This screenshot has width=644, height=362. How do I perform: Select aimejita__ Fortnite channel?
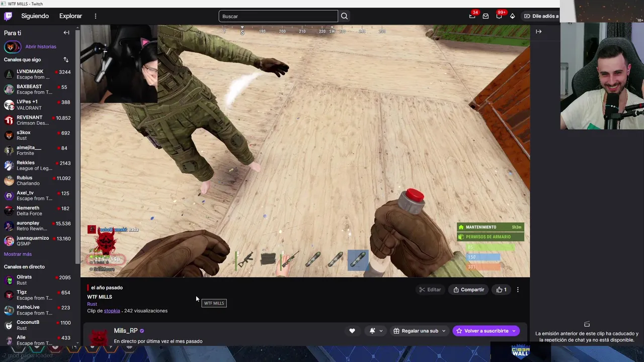click(37, 150)
